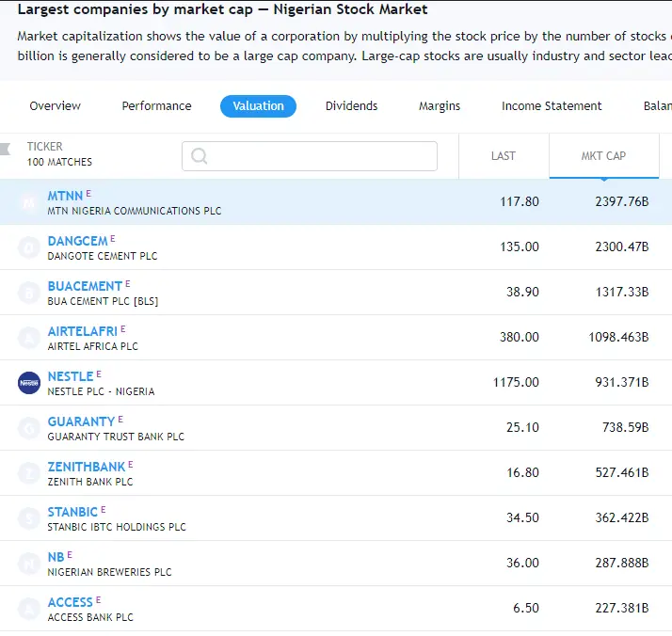Open the BUACEMENT ticker link
This screenshot has width=672, height=636.
click(85, 286)
